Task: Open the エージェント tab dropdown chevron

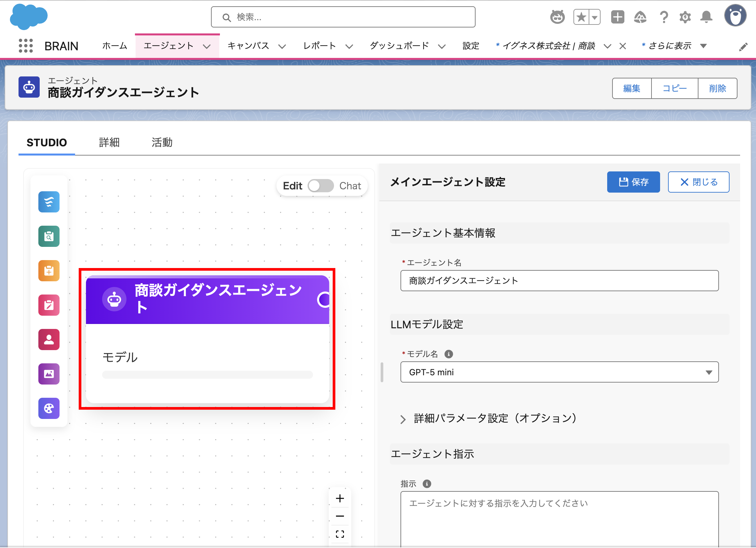Action: tap(207, 46)
